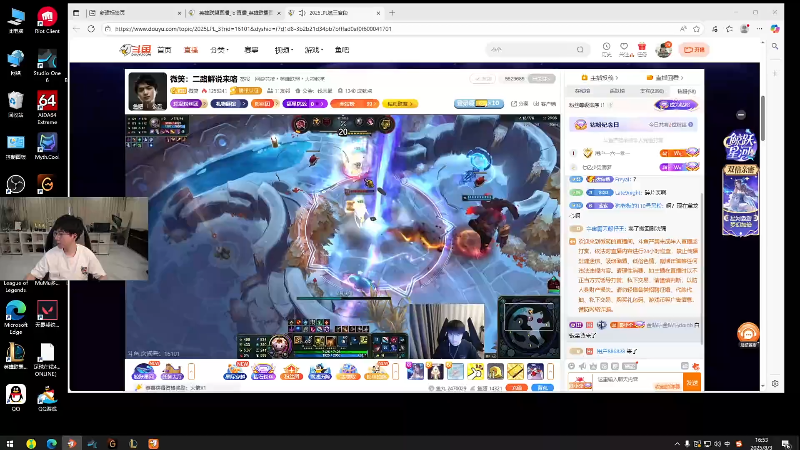800x450 pixels.
Task: Open Microsoft Edge from the taskbar
Action: (52, 443)
